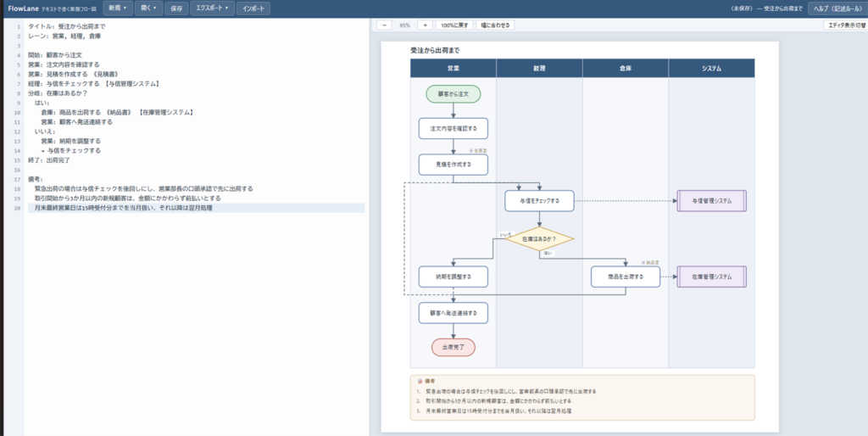Select the 商品を出荷する node
Image resolution: width=868 pixels, height=436 pixels.
[x=626, y=277]
